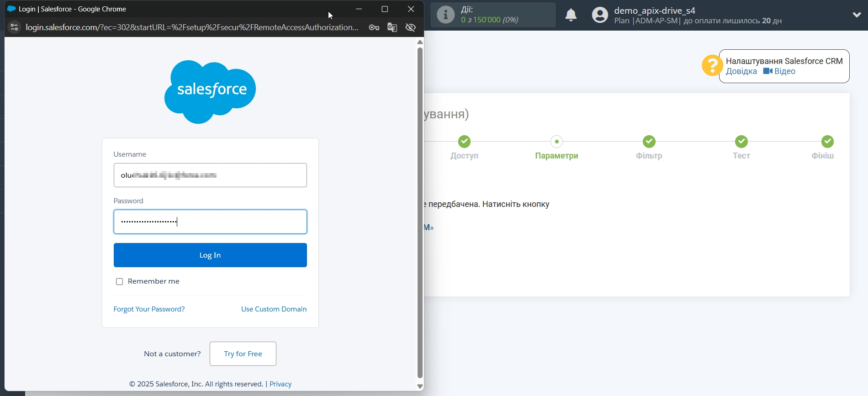
Task: Select the Фініш step label
Action: coord(822,156)
